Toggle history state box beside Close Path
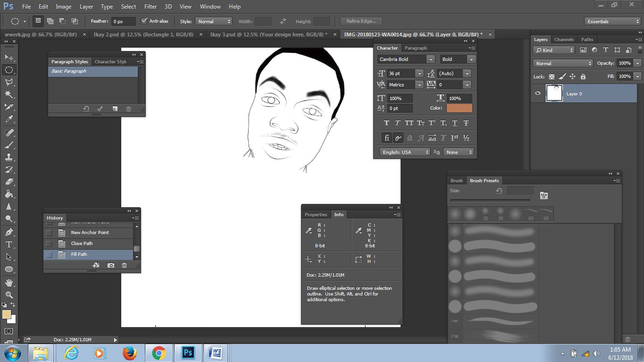 tap(49, 244)
